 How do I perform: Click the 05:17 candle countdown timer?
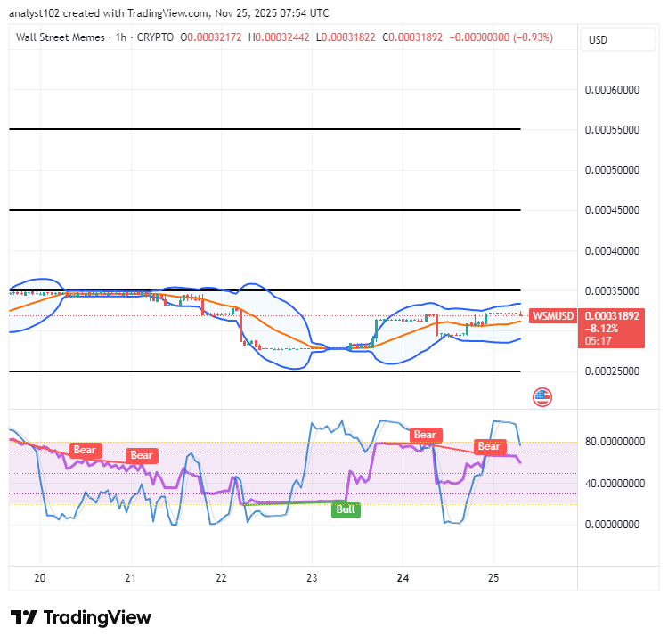coord(599,341)
